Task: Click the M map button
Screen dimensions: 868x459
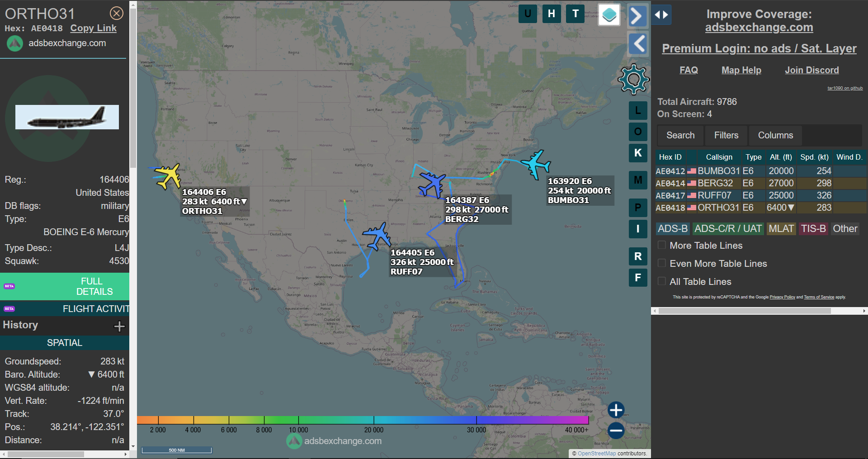Action: 638,180
